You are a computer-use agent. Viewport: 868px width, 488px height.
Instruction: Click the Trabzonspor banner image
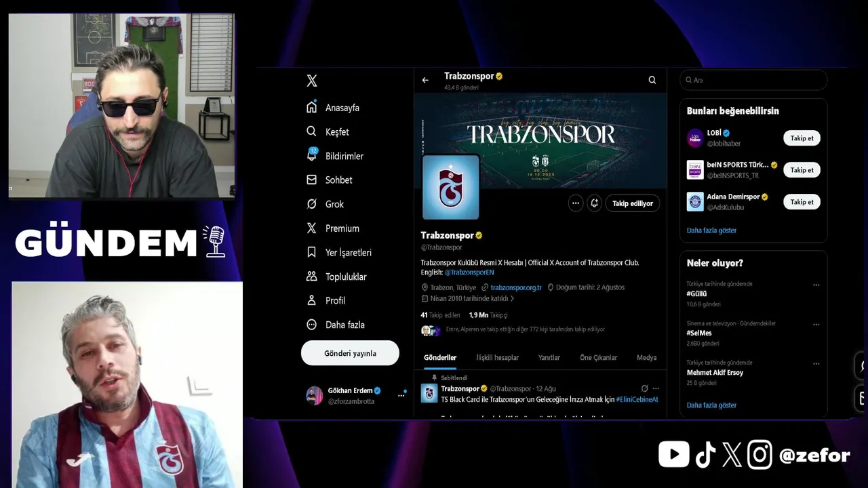(540, 140)
